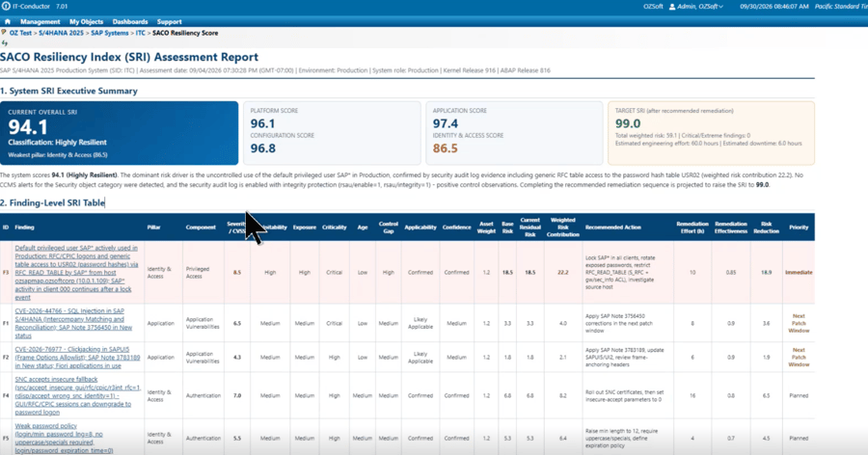
Task: Click the Finding column header
Action: coord(24,227)
